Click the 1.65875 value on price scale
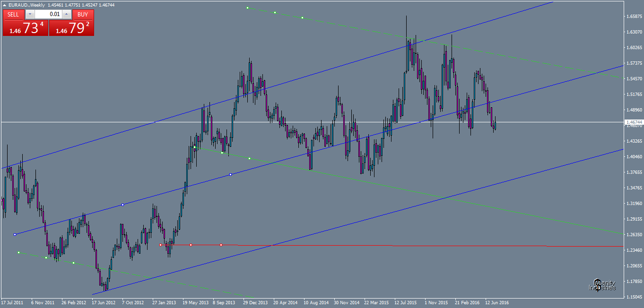 pos(634,15)
